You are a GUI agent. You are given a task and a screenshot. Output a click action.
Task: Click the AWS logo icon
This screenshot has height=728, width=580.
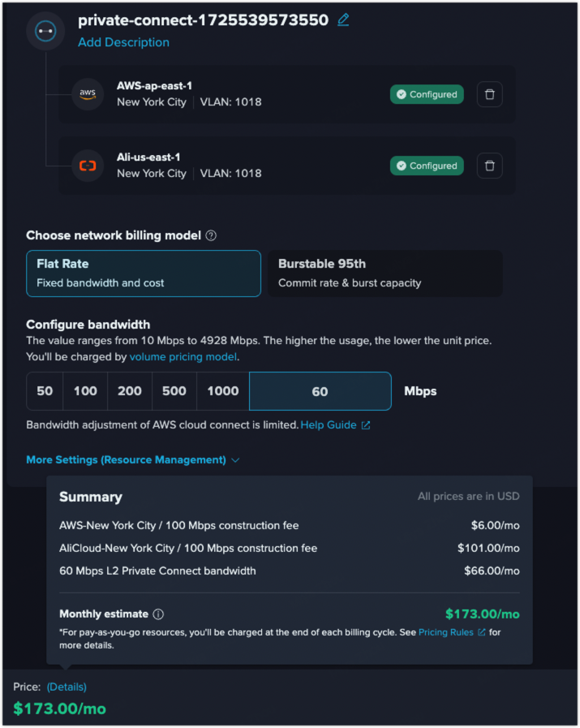[88, 94]
